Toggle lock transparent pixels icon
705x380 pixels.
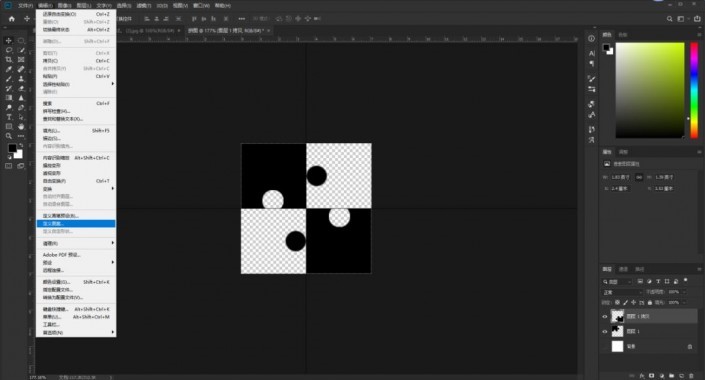point(617,303)
